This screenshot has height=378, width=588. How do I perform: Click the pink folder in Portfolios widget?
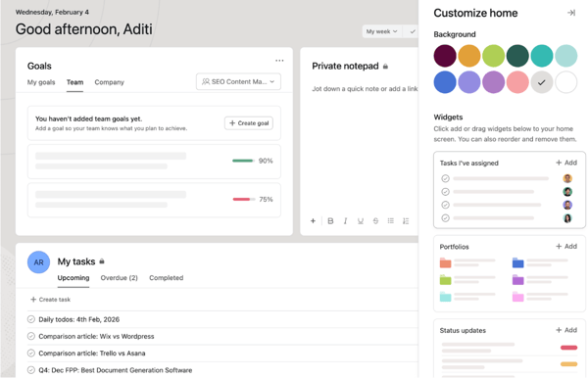[517, 297]
